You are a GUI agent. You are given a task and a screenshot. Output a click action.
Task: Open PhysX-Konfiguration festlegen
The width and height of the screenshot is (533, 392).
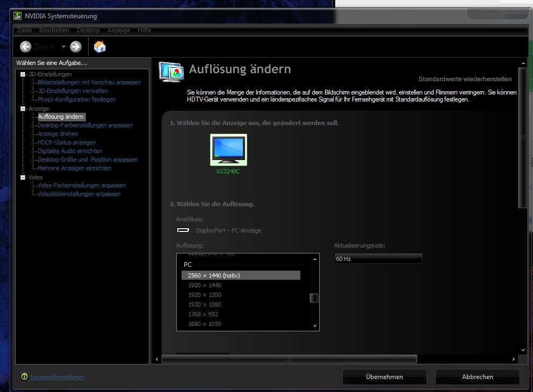[76, 99]
